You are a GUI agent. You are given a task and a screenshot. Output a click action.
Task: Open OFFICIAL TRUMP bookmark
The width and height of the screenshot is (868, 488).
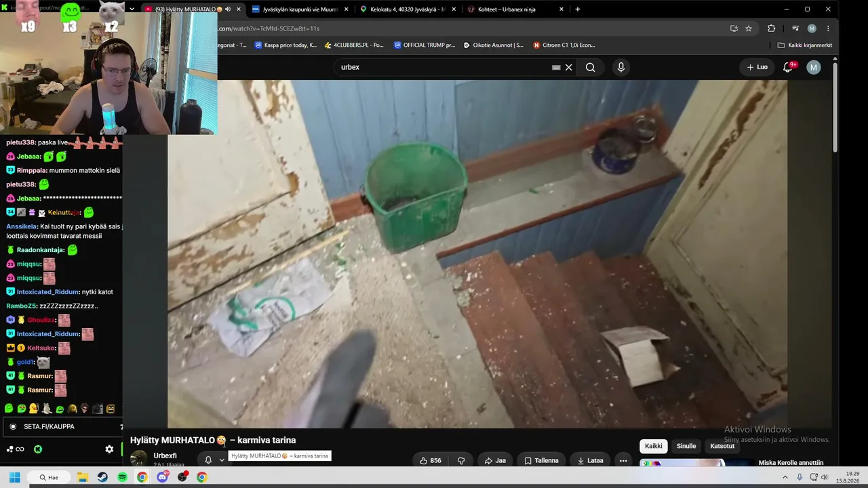[x=424, y=45]
